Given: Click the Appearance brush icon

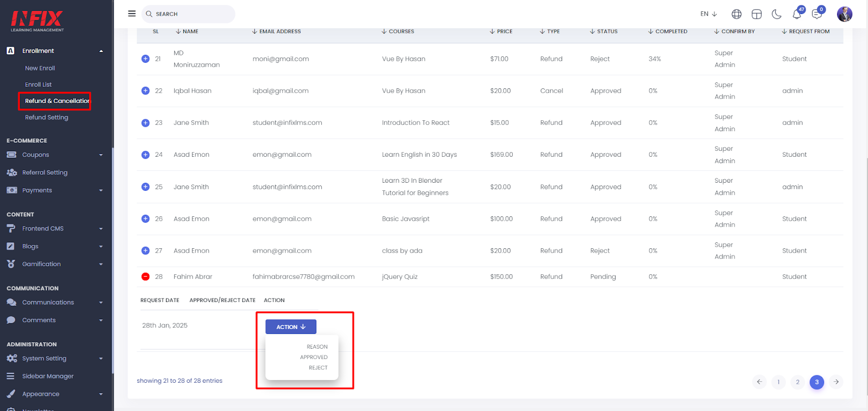Looking at the screenshot, I should (11, 394).
